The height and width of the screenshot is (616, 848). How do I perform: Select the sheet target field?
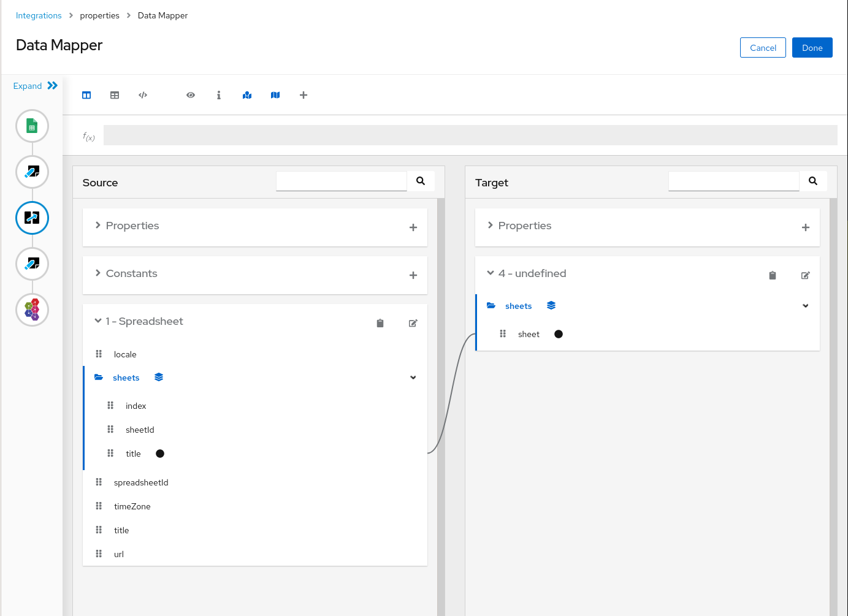click(x=529, y=334)
